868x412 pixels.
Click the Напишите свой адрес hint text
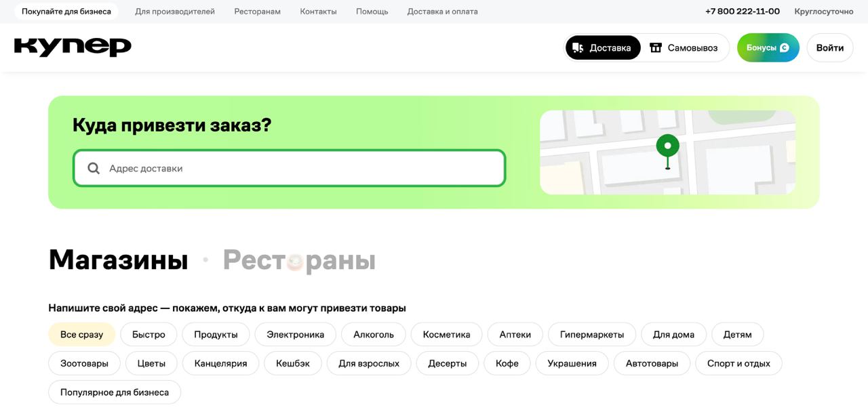(227, 308)
